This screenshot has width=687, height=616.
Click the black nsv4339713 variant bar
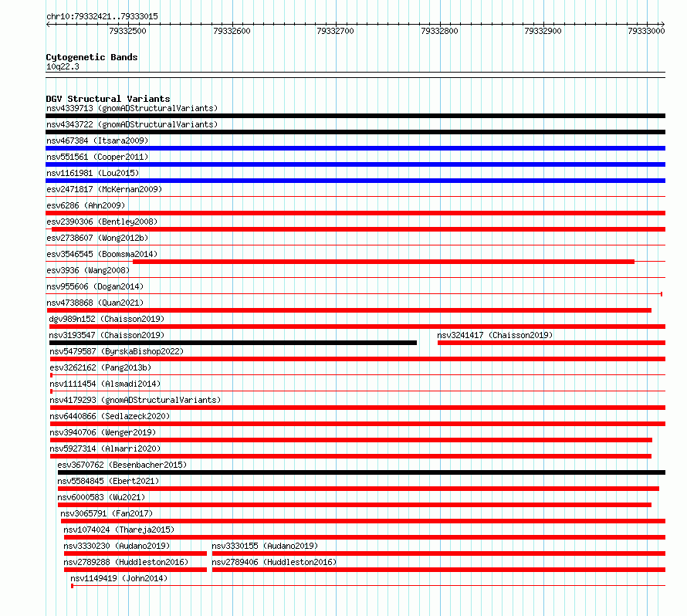pyautogui.click(x=355, y=116)
